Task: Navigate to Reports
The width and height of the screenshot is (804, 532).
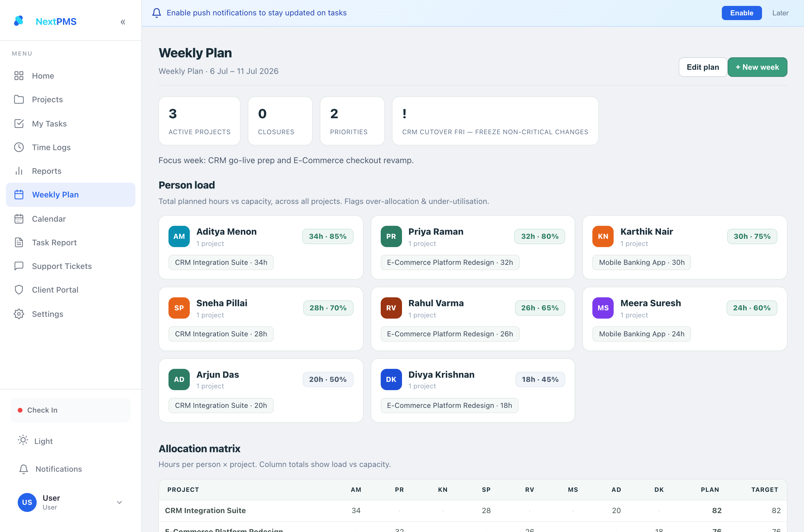Action: [71, 171]
